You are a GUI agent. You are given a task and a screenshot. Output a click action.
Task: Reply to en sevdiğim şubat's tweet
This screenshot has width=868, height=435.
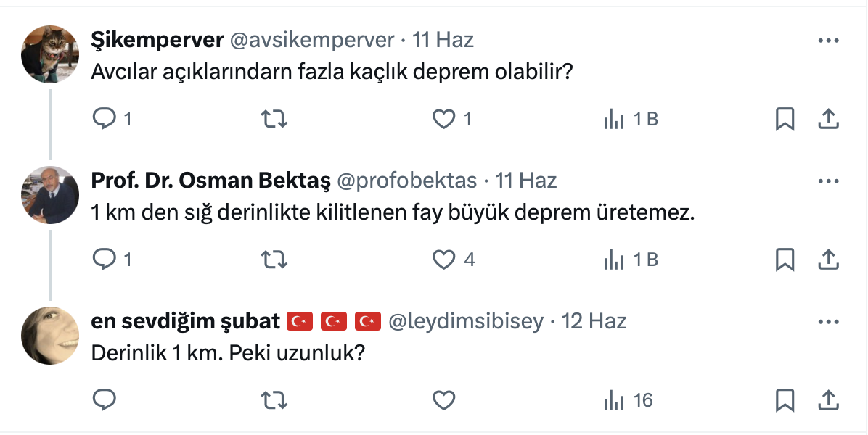point(105,399)
